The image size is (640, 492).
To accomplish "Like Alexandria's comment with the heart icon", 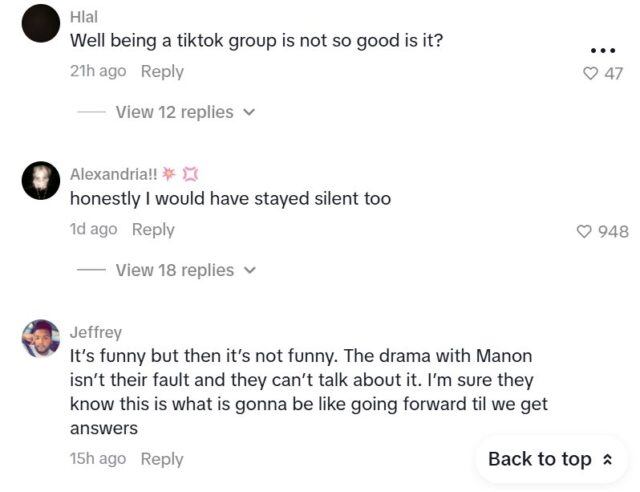I will point(585,231).
